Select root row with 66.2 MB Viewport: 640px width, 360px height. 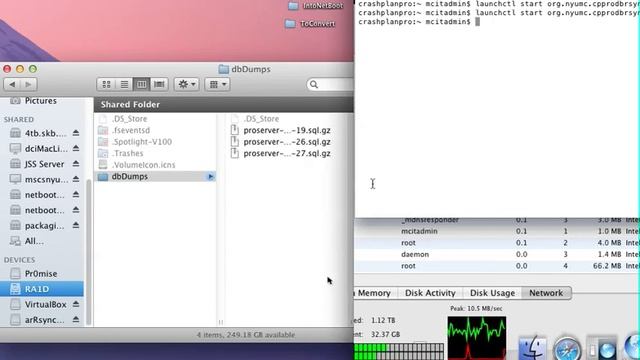[497, 266]
